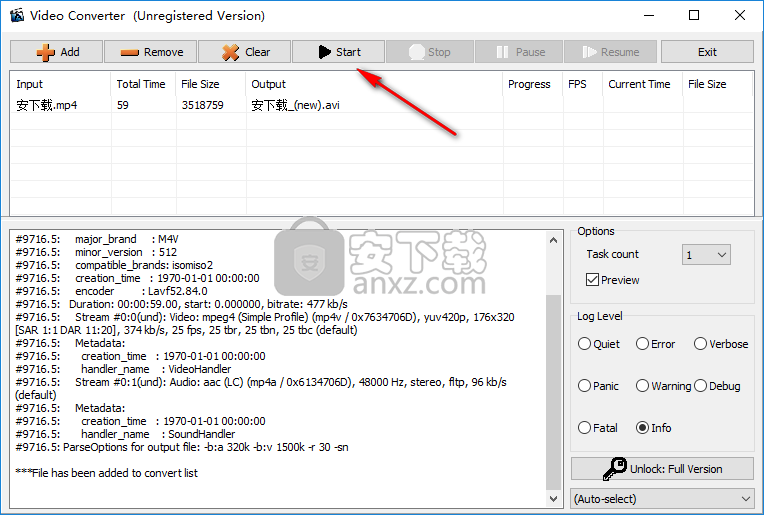Click the log line "File has been added to convert list"
Image resolution: width=764 pixels, height=515 pixels.
106,473
